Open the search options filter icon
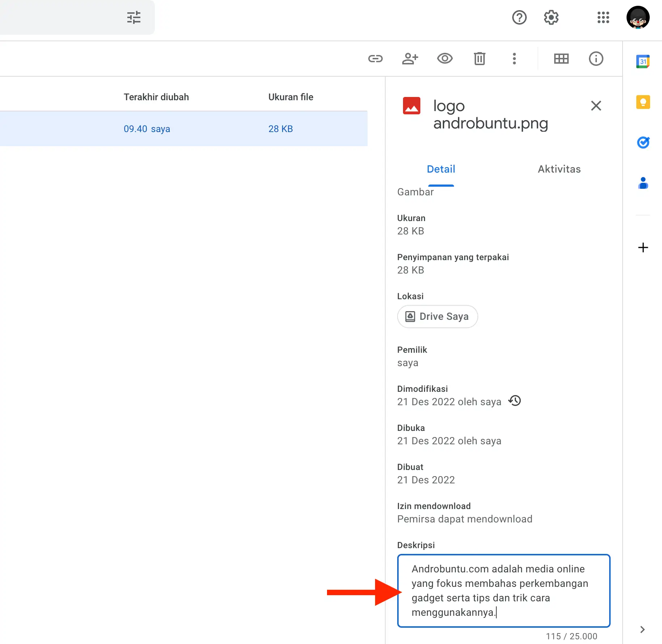 [x=134, y=17]
